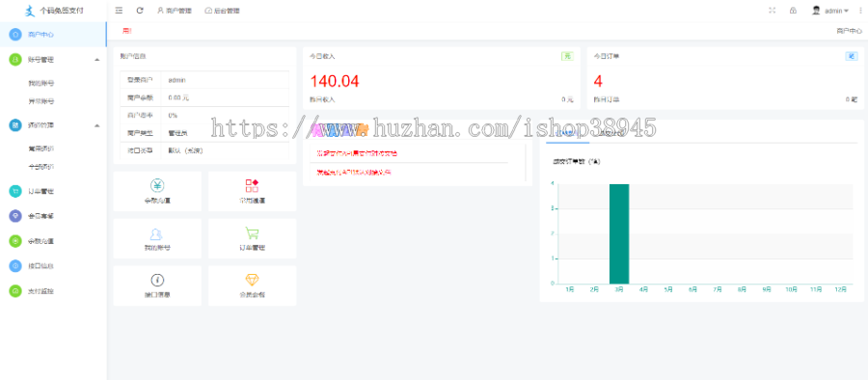The width and height of the screenshot is (868, 380).
Task: Open 异常账号 in the sidebar submenu
Action: 41,101
